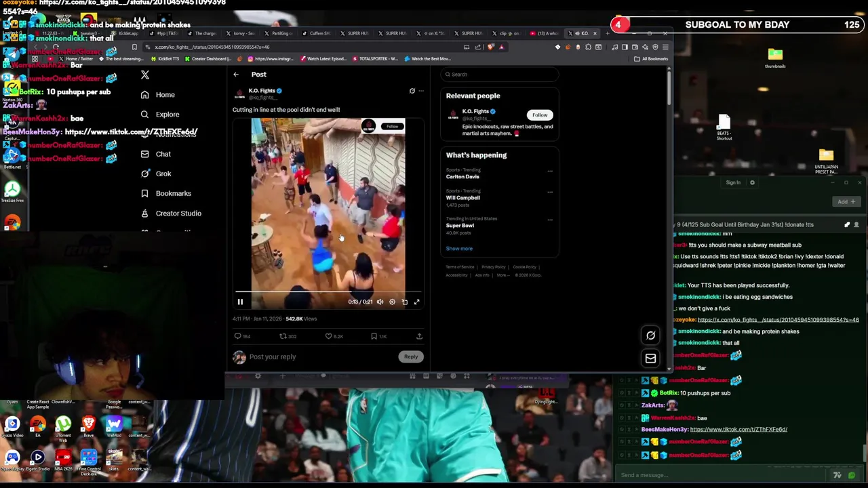Open video playback settings gear
The image size is (868, 488).
point(392,302)
